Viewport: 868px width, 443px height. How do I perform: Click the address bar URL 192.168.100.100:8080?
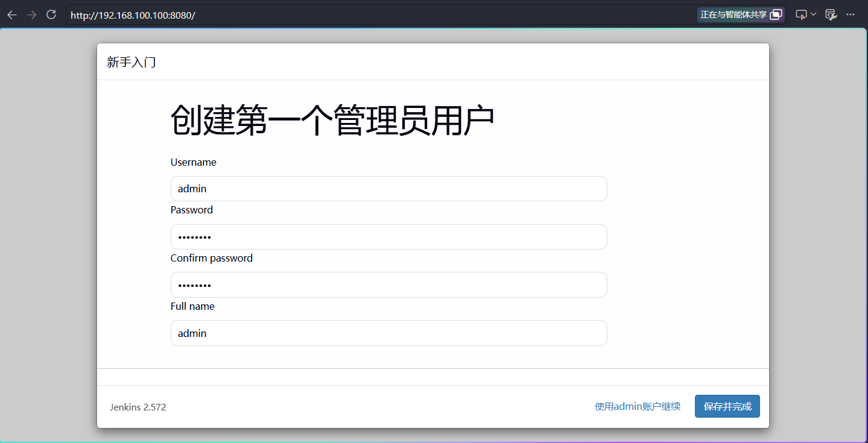[x=133, y=16]
